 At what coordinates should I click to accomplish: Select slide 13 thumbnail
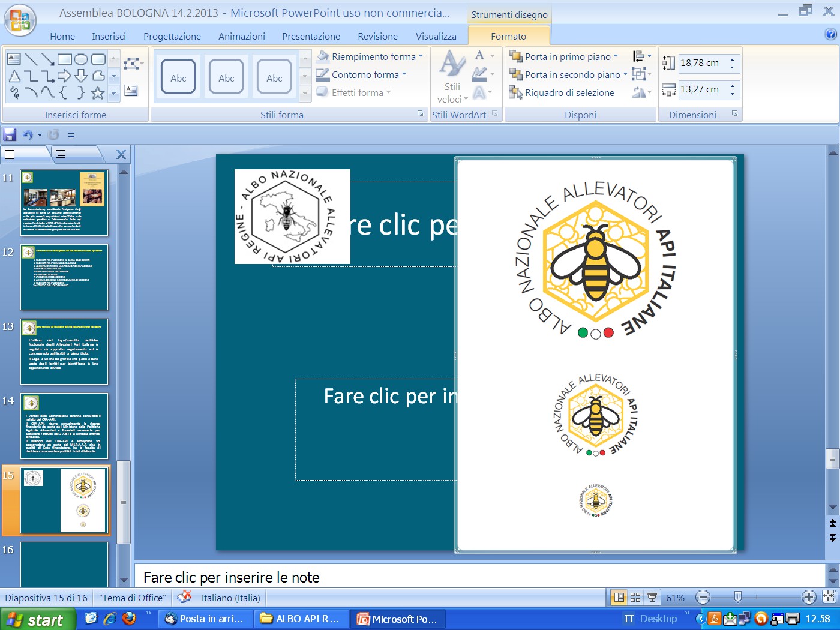click(x=64, y=352)
